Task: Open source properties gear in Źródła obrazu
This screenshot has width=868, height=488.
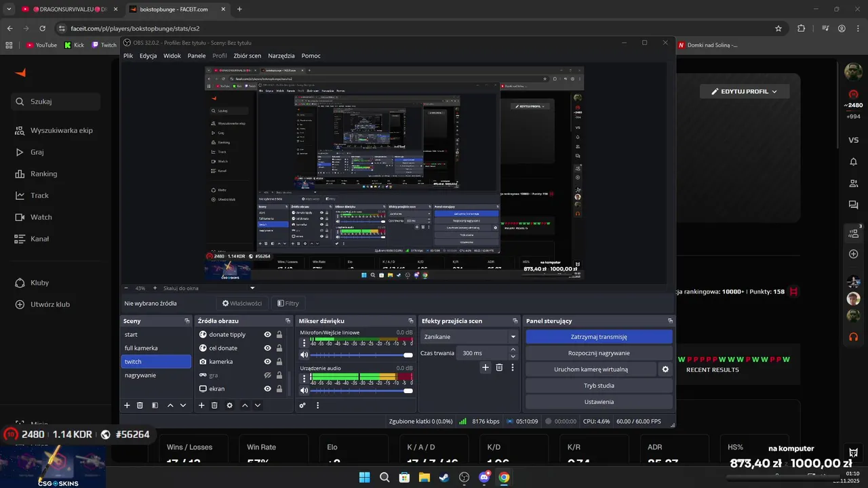Action: click(x=230, y=405)
